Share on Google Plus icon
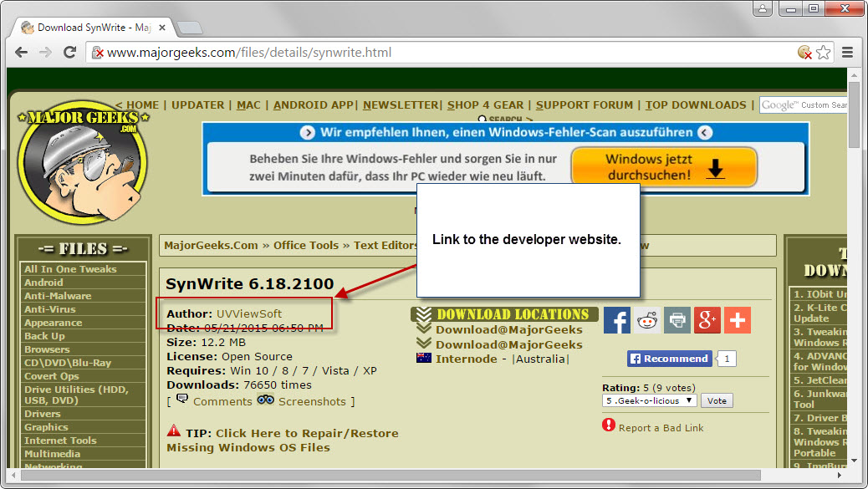This screenshot has height=489, width=868. click(707, 319)
